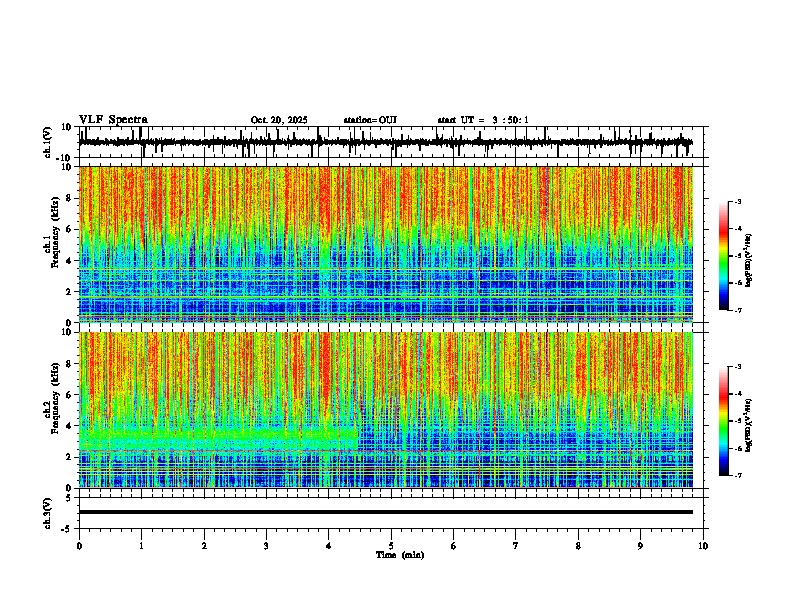Click time-axis tick label "9"
The height and width of the screenshot is (612, 792).
pos(640,546)
